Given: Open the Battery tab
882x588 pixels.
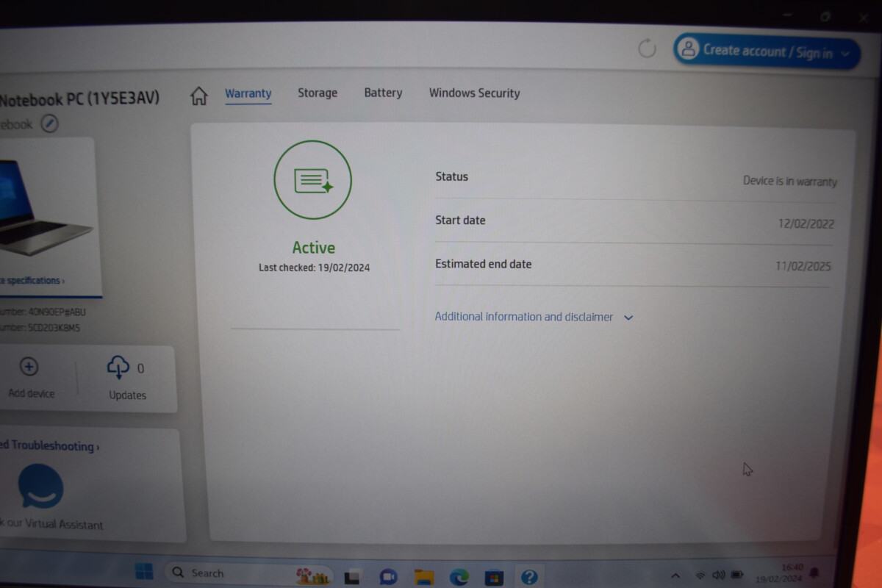Looking at the screenshot, I should point(383,93).
